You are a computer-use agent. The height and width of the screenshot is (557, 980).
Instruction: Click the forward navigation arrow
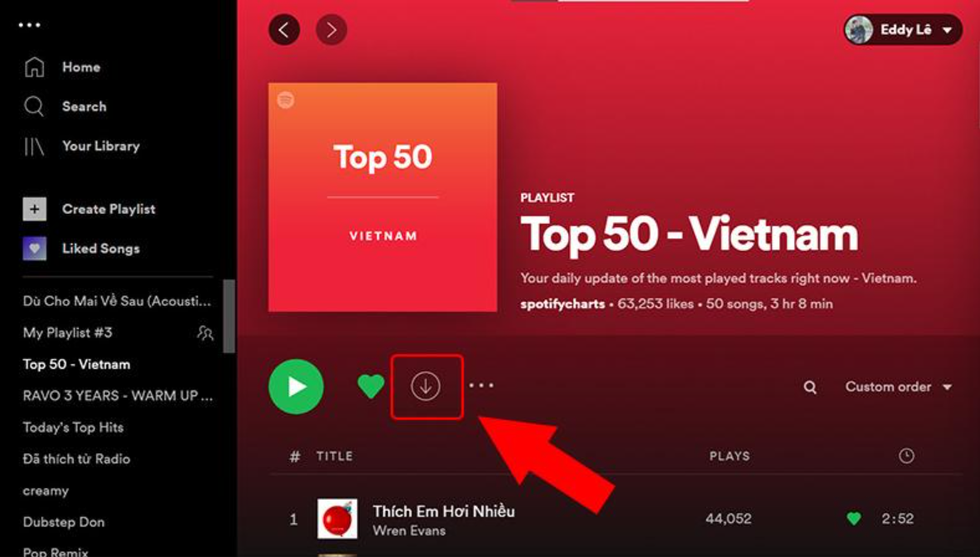point(331,29)
